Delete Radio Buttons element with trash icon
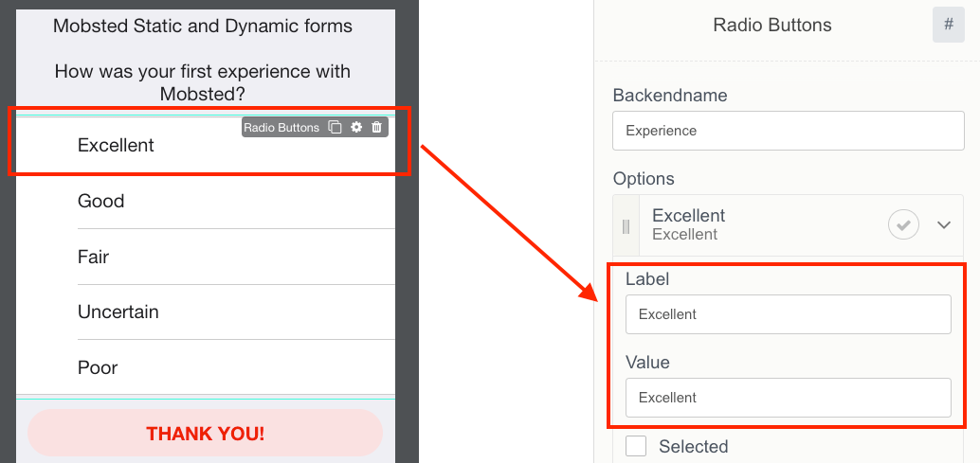Screen dimensions: 980x463 (x=376, y=127)
